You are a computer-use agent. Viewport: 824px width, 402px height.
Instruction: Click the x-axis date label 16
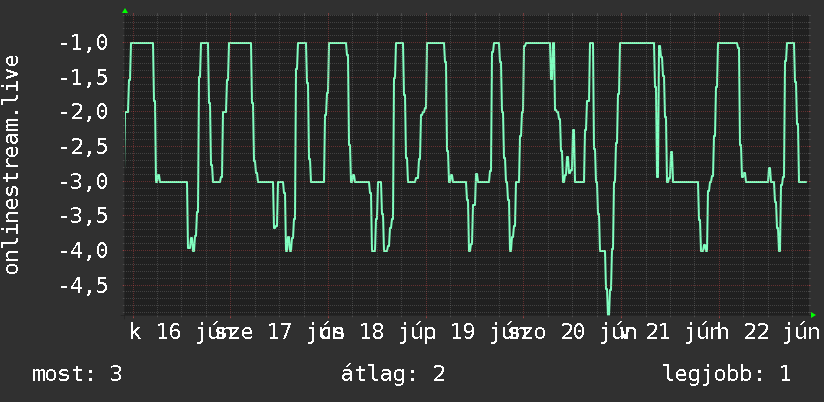[169, 333]
